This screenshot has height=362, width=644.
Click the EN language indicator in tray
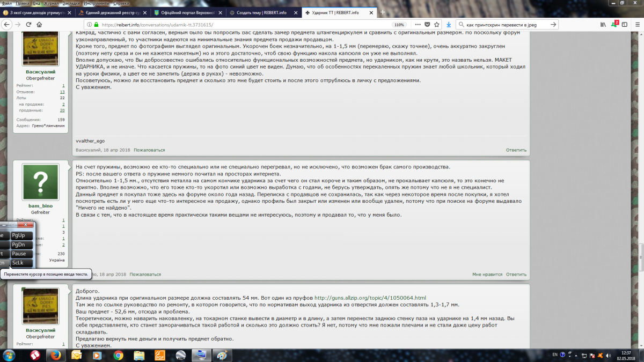[x=555, y=355]
